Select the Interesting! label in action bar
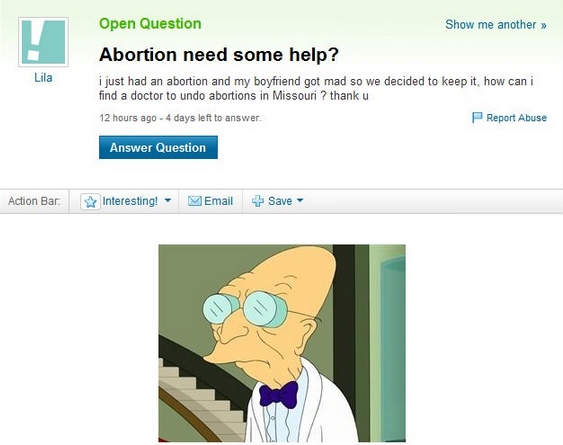This screenshot has width=563, height=445. pos(130,201)
